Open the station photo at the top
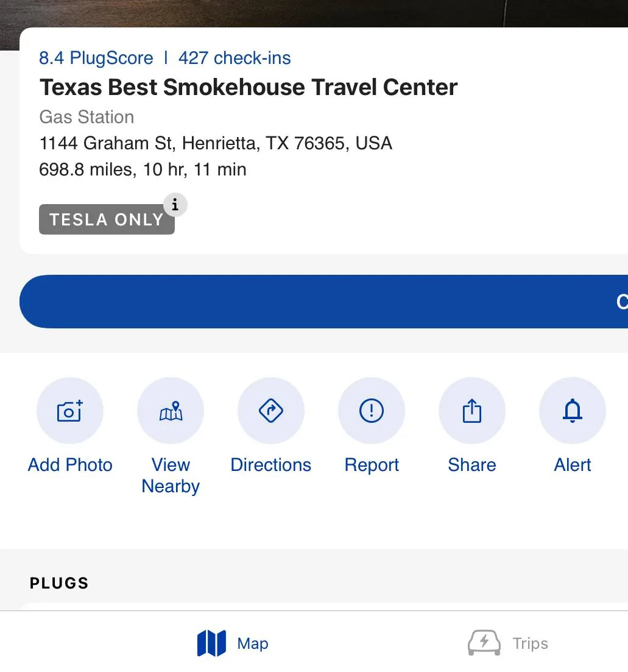The image size is (628, 672). pos(314,13)
